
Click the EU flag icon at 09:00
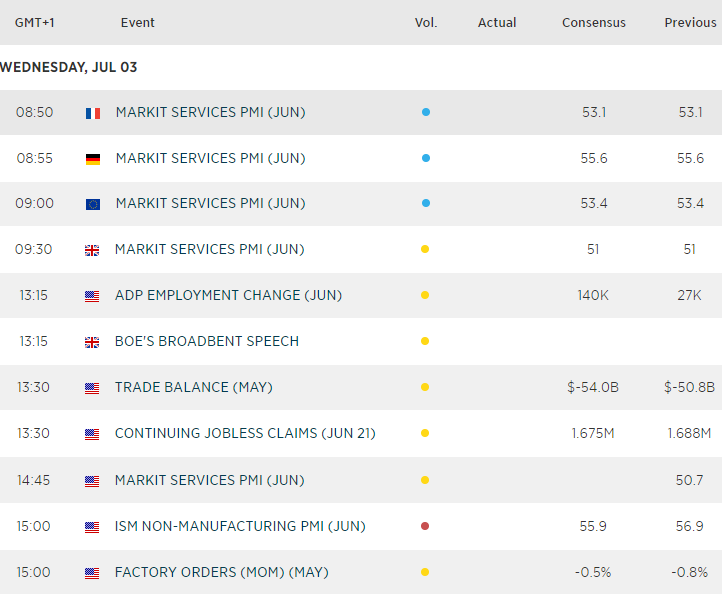93,204
